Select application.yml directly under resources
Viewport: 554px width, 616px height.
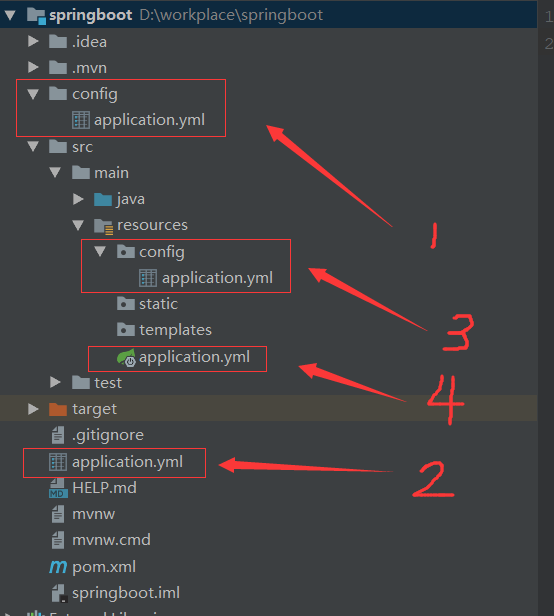(x=194, y=357)
